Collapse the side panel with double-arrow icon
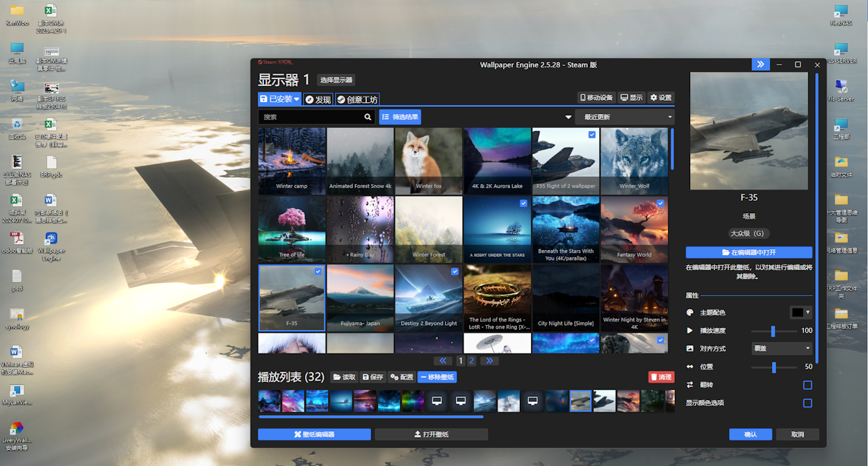The image size is (868, 466). [x=760, y=65]
